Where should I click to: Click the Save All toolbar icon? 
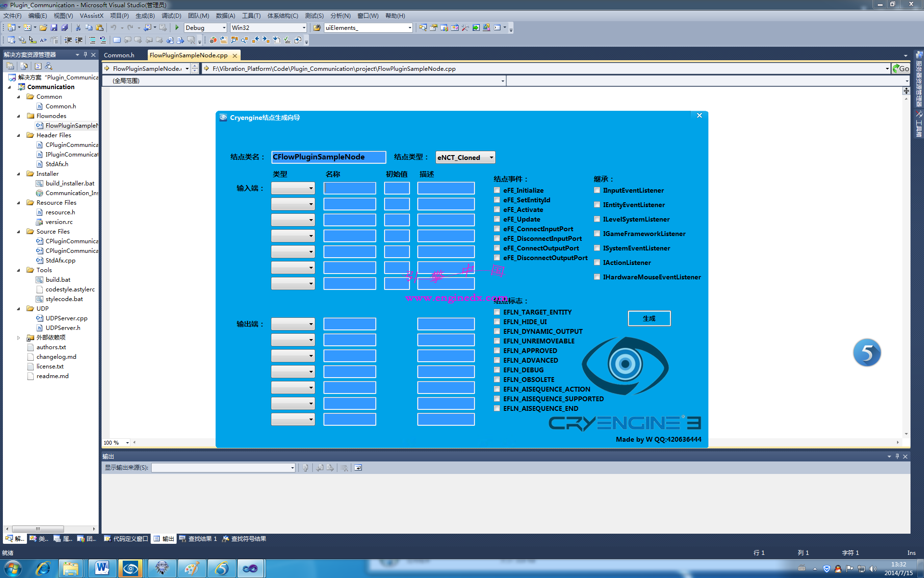tap(64, 28)
